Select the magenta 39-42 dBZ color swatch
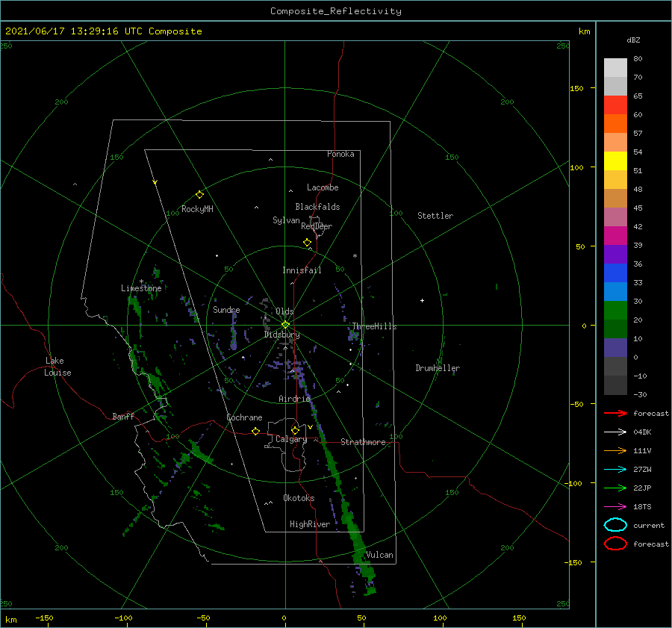This screenshot has height=628, width=672. click(615, 236)
